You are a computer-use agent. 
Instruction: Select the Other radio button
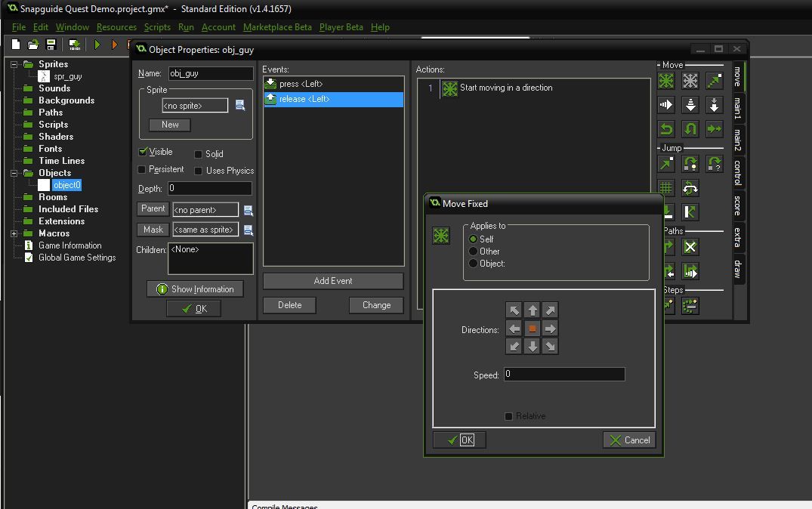[473, 251]
